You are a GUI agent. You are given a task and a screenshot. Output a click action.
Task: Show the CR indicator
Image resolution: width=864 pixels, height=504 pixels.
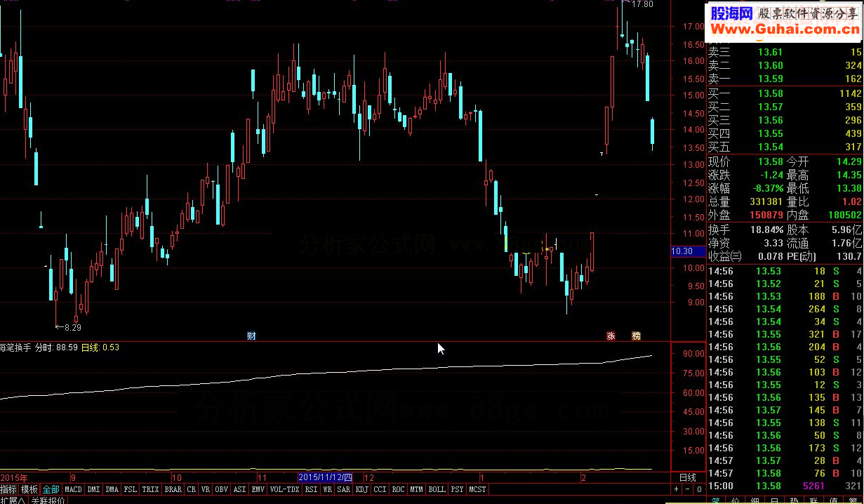191,489
